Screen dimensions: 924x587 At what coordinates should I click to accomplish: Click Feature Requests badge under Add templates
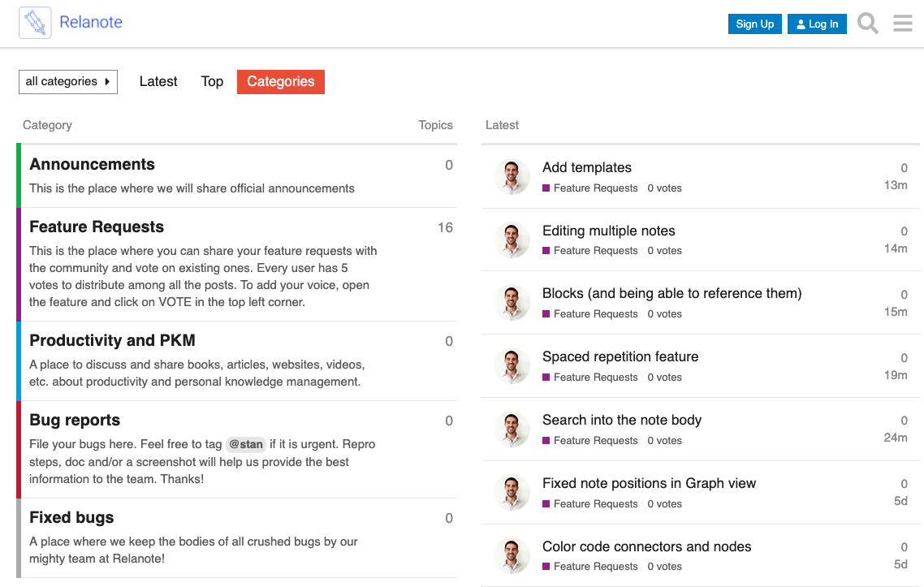[x=589, y=188]
